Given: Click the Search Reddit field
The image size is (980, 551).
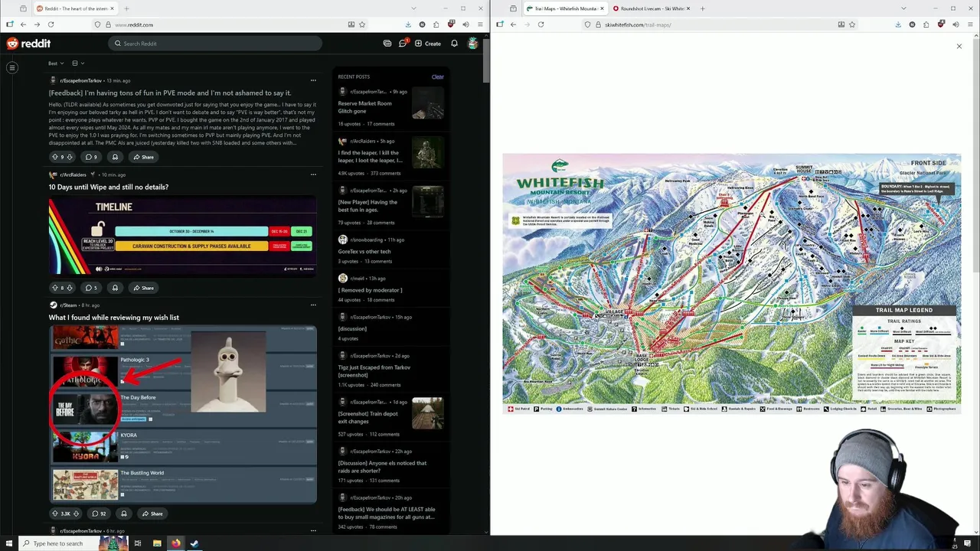Looking at the screenshot, I should click(x=214, y=44).
